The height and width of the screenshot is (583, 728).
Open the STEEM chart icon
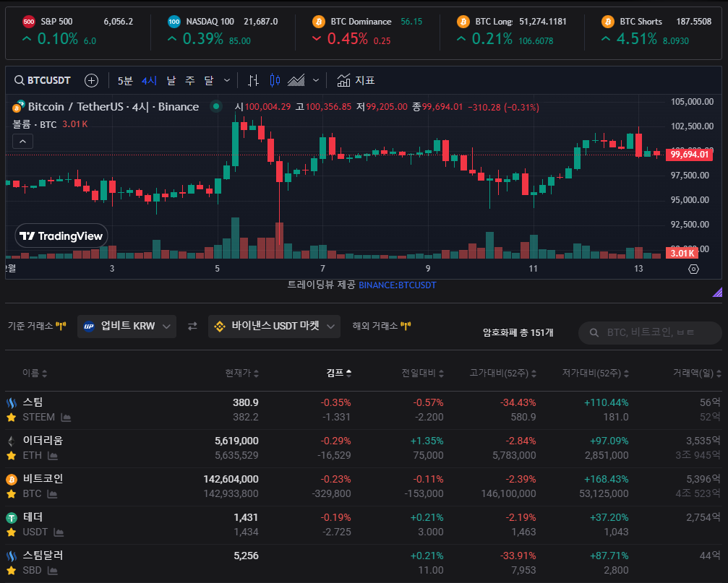(66, 418)
